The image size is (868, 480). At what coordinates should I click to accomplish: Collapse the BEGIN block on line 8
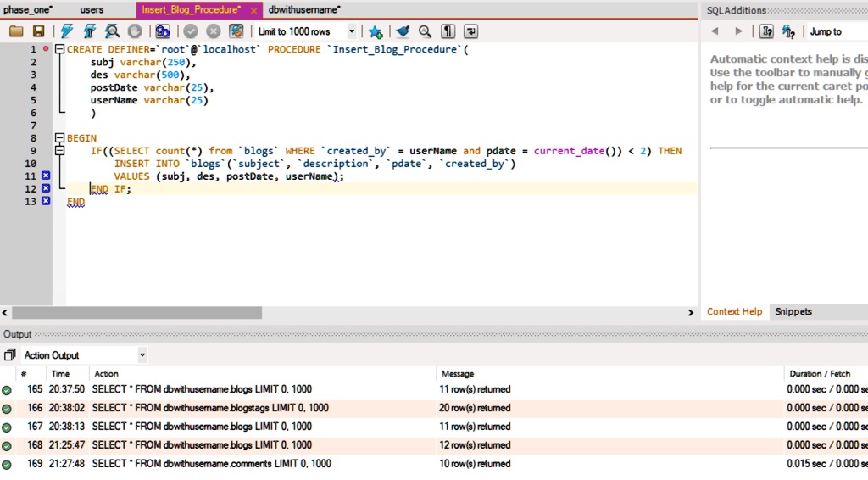click(x=60, y=138)
